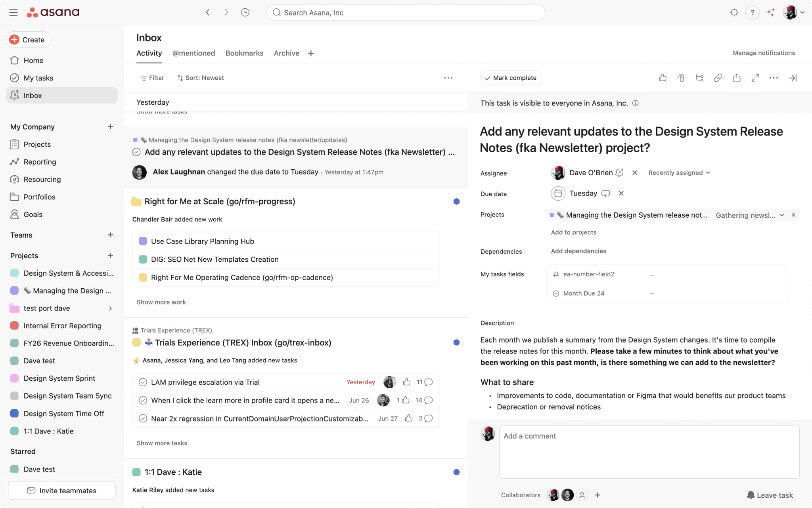Screen dimensions: 812x508
Task: Click the attachment paperclip icon in task toolbar
Action: 681,78
